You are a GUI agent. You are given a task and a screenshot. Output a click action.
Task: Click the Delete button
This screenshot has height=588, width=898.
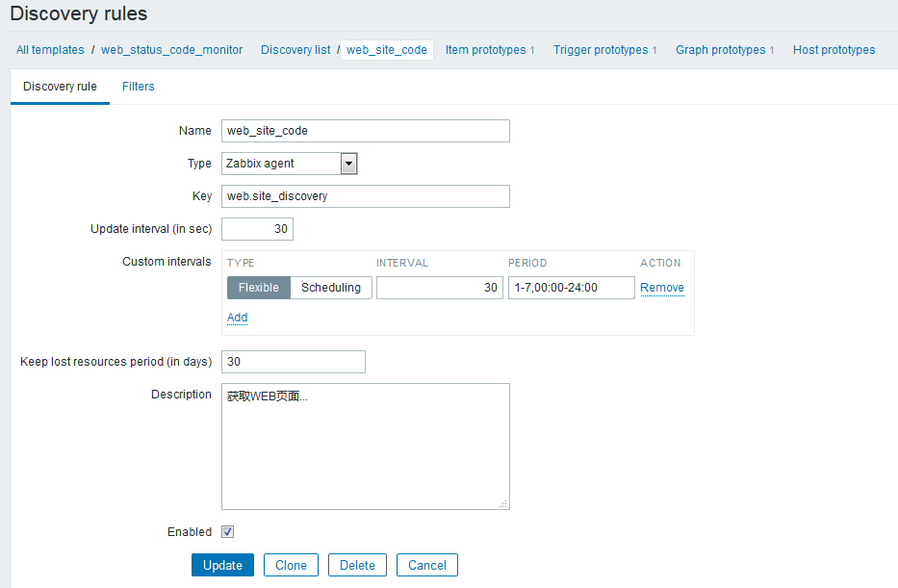(x=357, y=565)
